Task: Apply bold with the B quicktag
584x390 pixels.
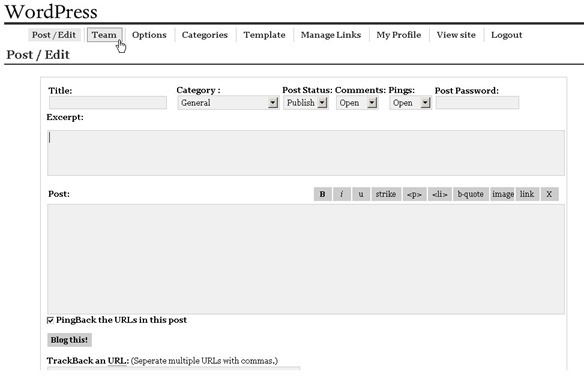Action: click(323, 194)
